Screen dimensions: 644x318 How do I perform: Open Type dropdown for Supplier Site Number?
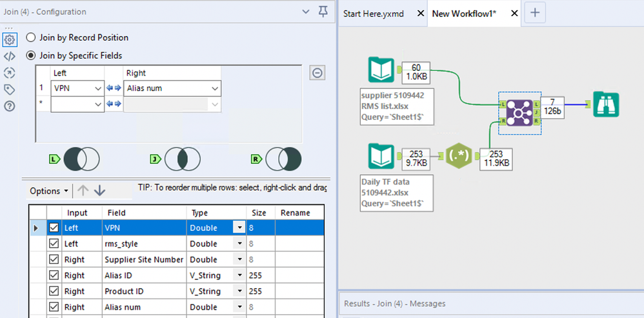(239, 260)
